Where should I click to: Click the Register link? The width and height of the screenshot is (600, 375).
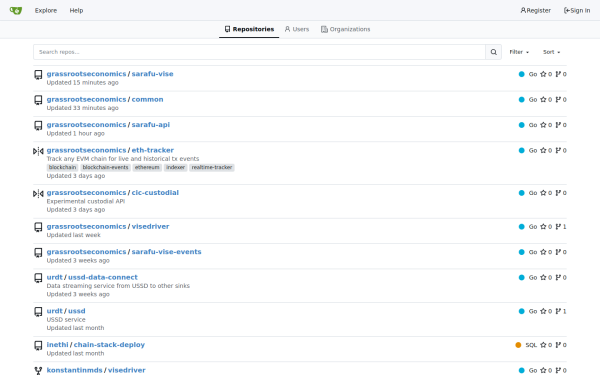click(x=535, y=10)
